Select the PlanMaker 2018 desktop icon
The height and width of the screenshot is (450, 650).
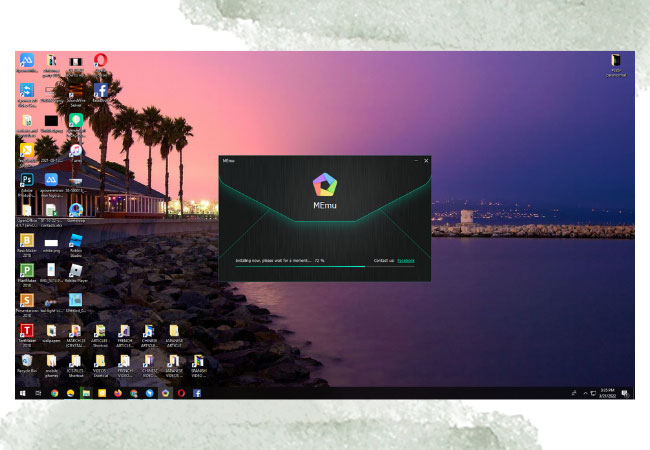(x=27, y=270)
